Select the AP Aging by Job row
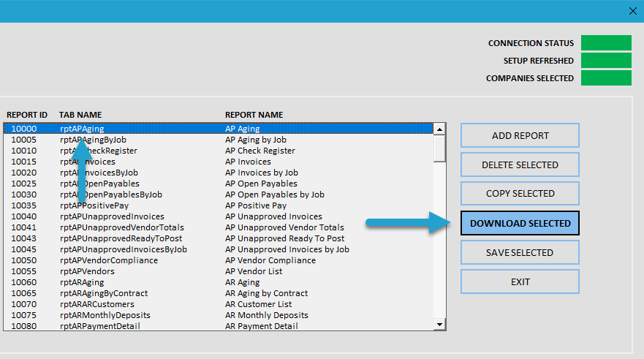Screen dimensions: 644x359 tap(219, 140)
